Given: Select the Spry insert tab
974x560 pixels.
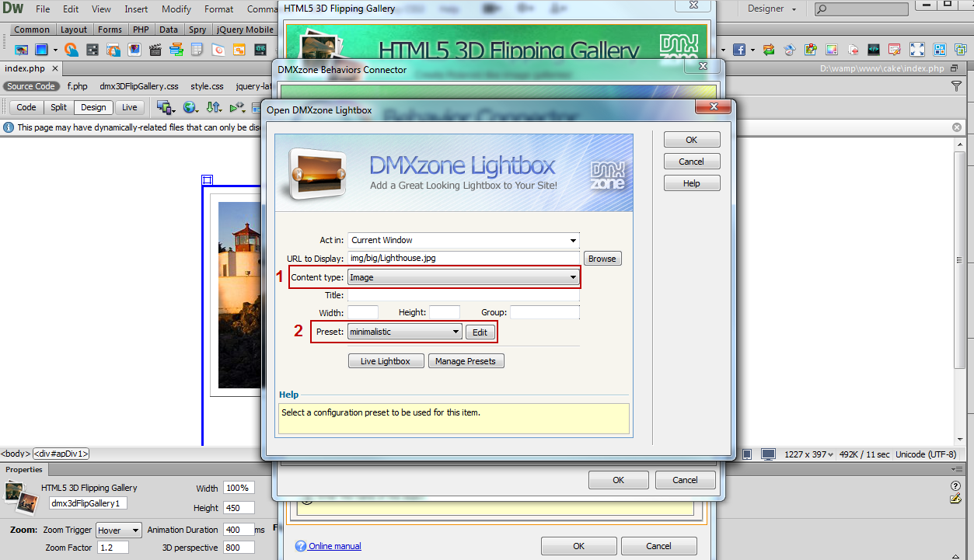Looking at the screenshot, I should coord(197,30).
